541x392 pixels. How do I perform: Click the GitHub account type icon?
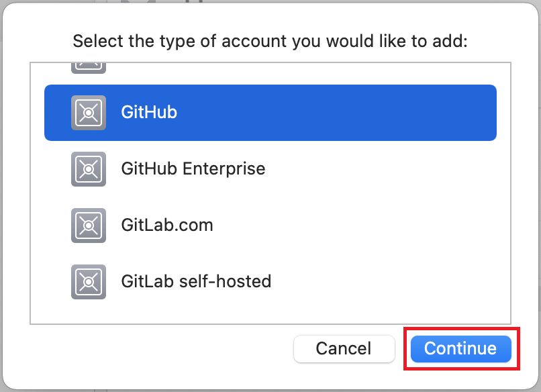click(89, 112)
